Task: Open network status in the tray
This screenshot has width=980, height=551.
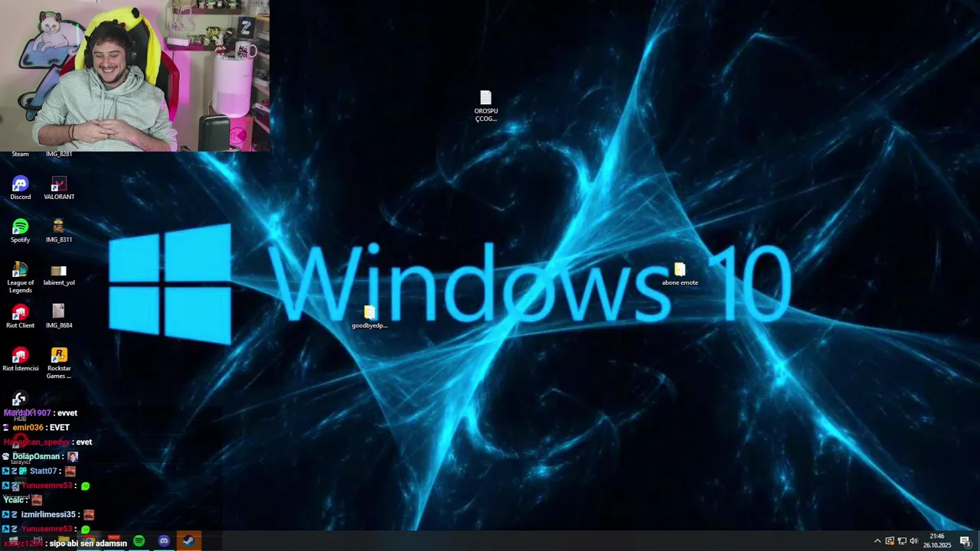Action: point(902,541)
